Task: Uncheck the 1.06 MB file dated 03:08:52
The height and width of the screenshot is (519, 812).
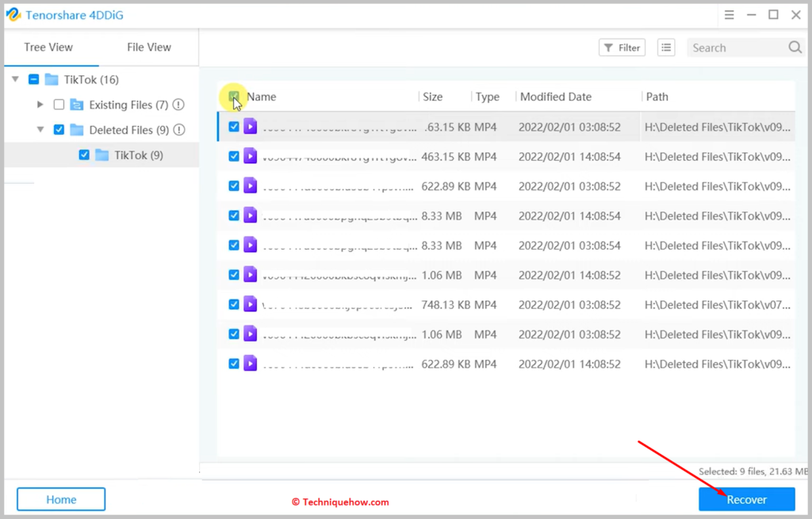Action: pyautogui.click(x=234, y=334)
